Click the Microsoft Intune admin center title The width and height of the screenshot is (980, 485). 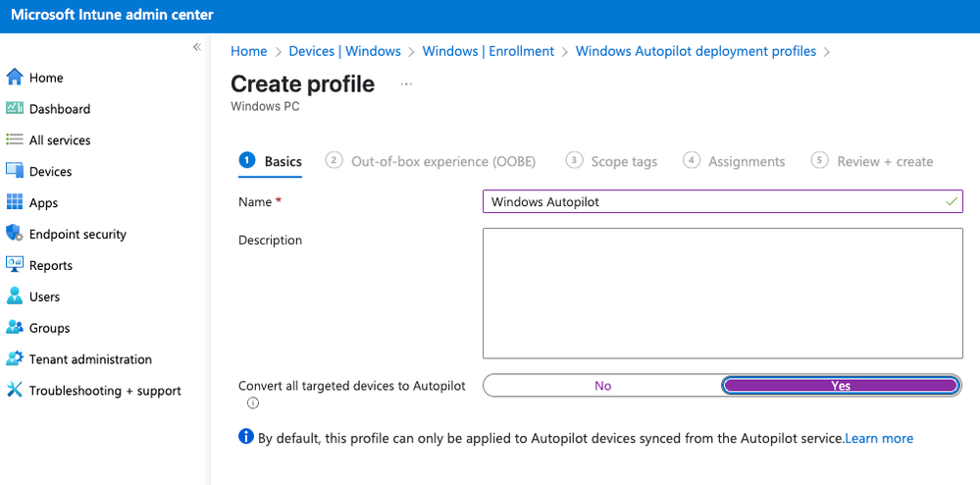tap(113, 15)
